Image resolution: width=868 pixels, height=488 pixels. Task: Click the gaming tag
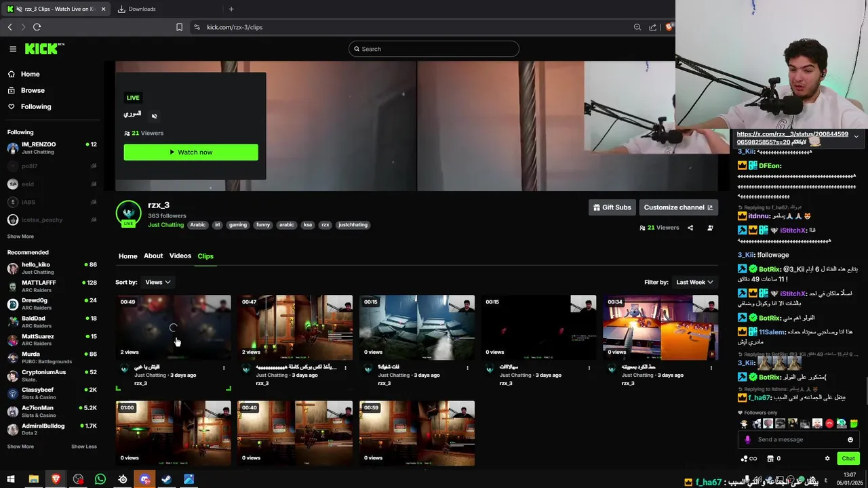pyautogui.click(x=238, y=225)
